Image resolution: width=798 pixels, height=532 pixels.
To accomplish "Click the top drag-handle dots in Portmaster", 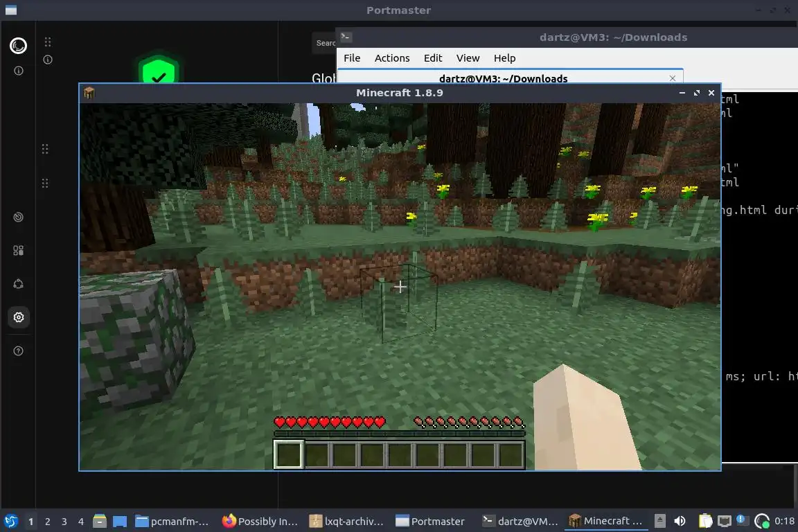I will (x=48, y=42).
